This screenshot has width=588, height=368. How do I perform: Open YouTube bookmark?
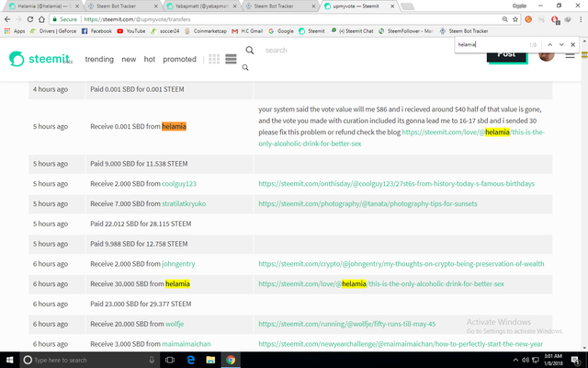coord(131,31)
